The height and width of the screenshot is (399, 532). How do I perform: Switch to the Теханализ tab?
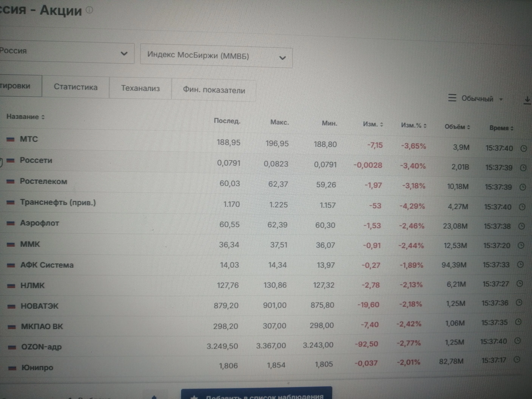pos(140,88)
